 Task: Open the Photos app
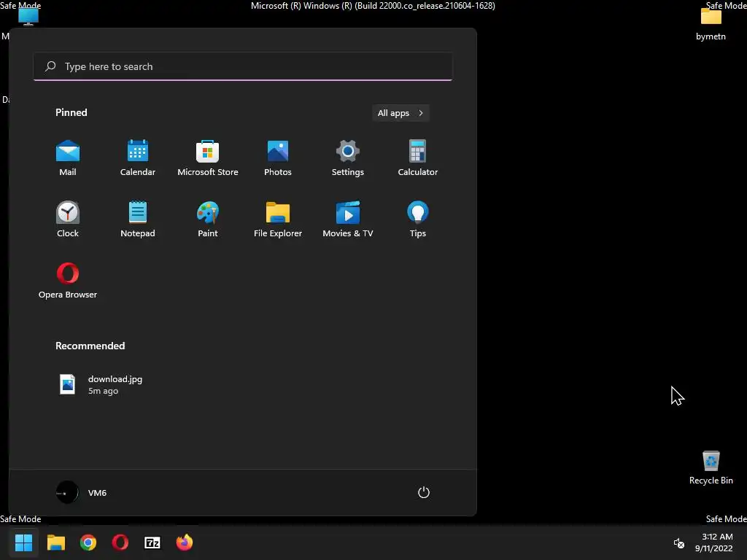[x=278, y=158]
